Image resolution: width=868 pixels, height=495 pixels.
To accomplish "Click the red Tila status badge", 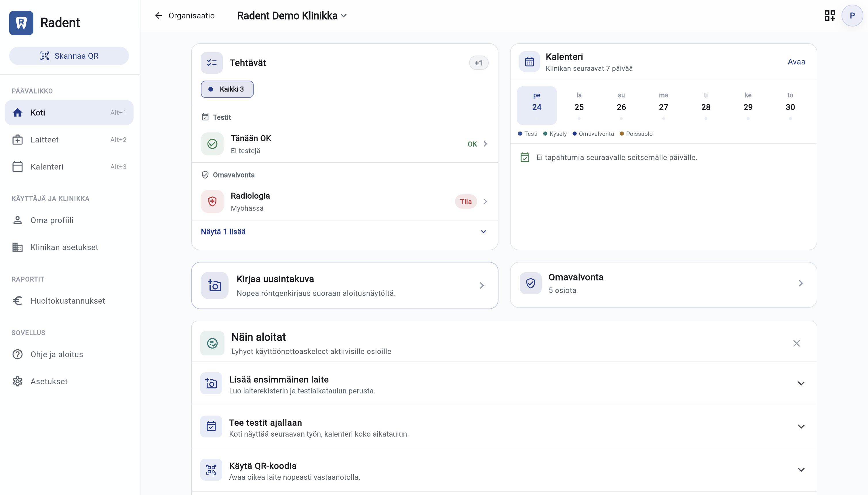I will (x=466, y=201).
